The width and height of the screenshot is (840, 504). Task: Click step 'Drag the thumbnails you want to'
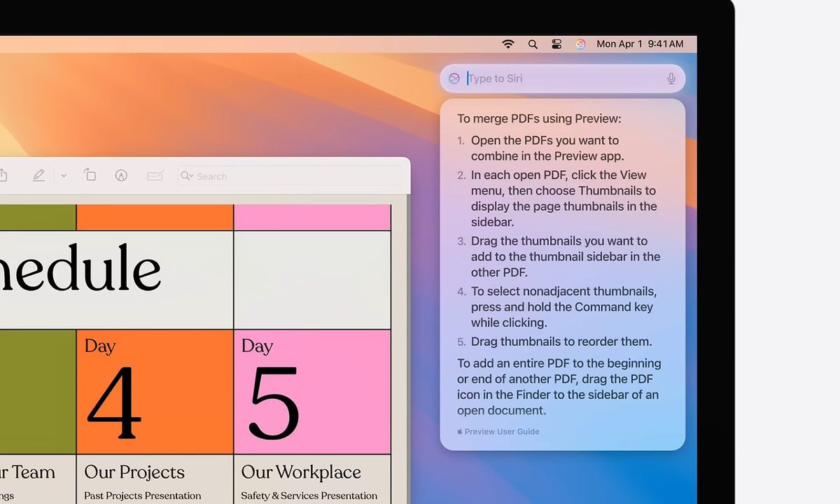click(559, 241)
